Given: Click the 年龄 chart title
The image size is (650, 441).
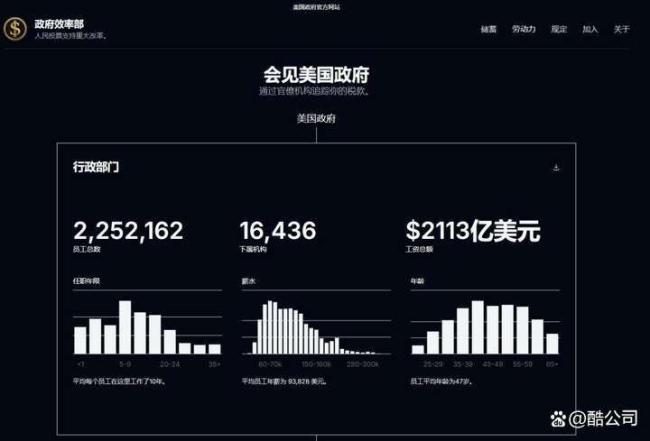Looking at the screenshot, I should [417, 281].
